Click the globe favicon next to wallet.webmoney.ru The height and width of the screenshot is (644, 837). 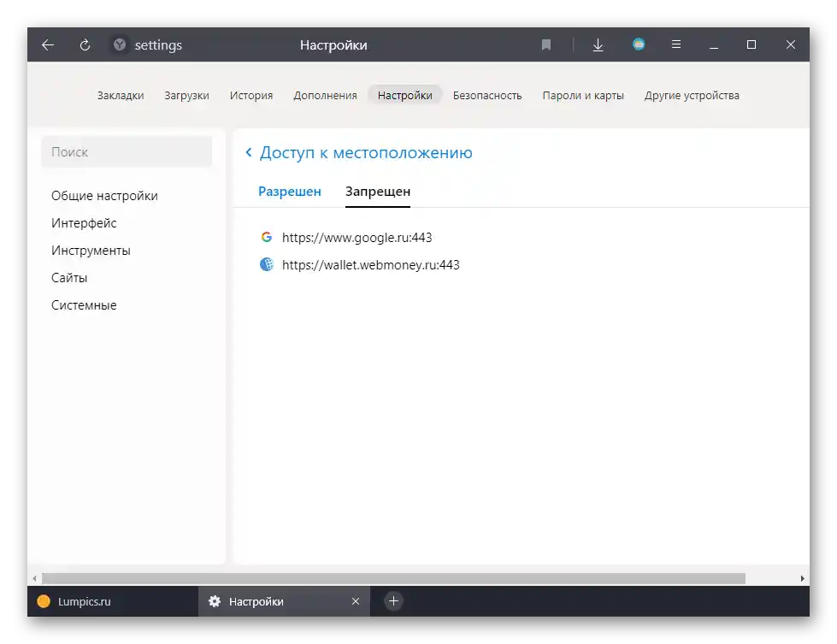pos(267,264)
